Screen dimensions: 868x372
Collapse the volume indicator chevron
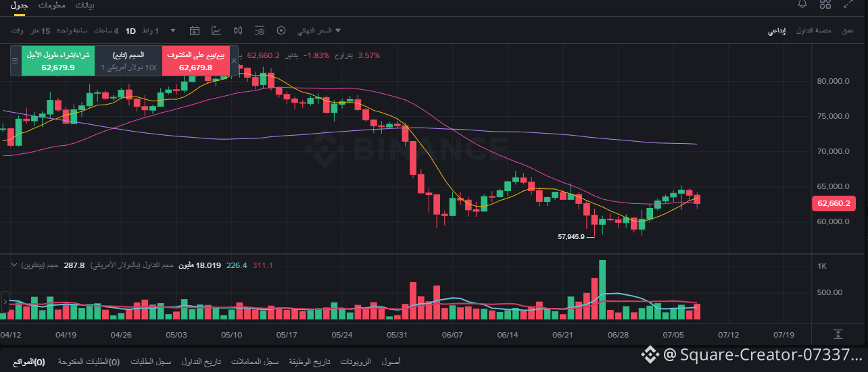coord(14,265)
